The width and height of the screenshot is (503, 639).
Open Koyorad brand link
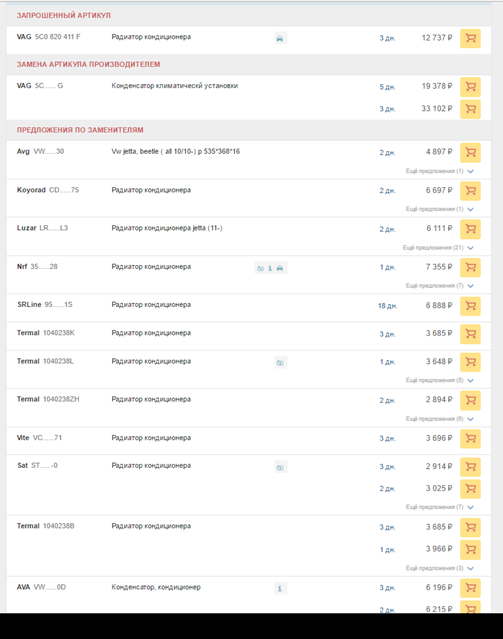[x=31, y=190]
